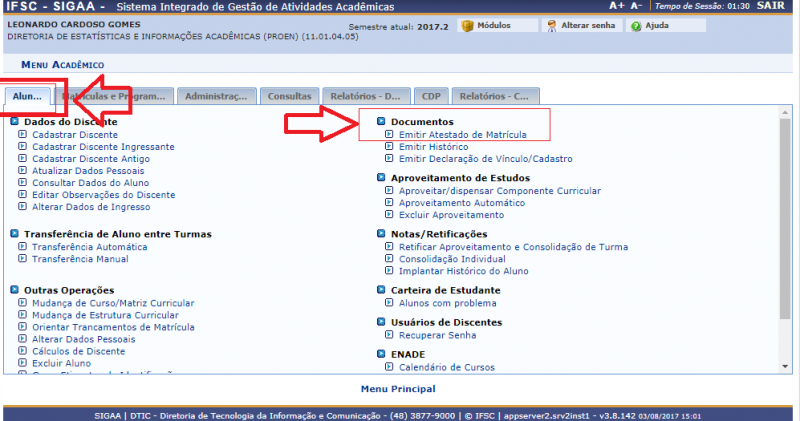Viewport: 800px width, 421px height.
Task: Open Emitir Histórico link
Action: click(433, 146)
